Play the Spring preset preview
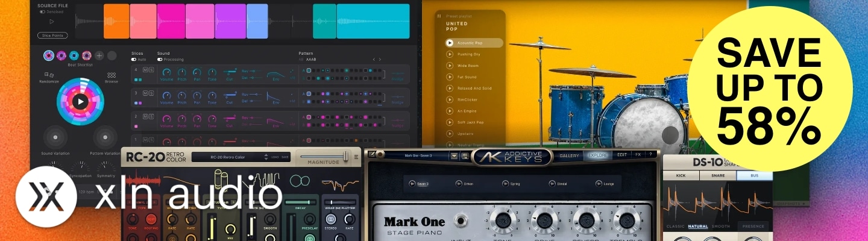 (x=506, y=183)
